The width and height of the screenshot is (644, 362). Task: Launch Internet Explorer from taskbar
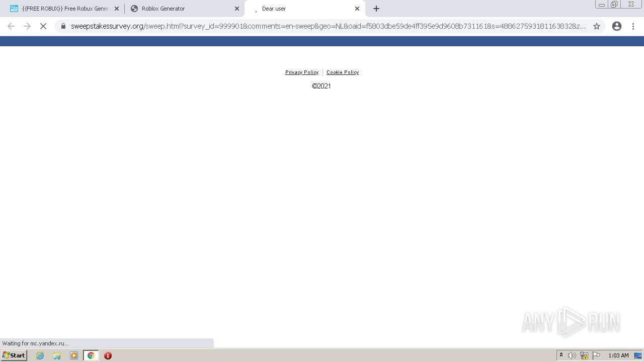click(x=40, y=355)
